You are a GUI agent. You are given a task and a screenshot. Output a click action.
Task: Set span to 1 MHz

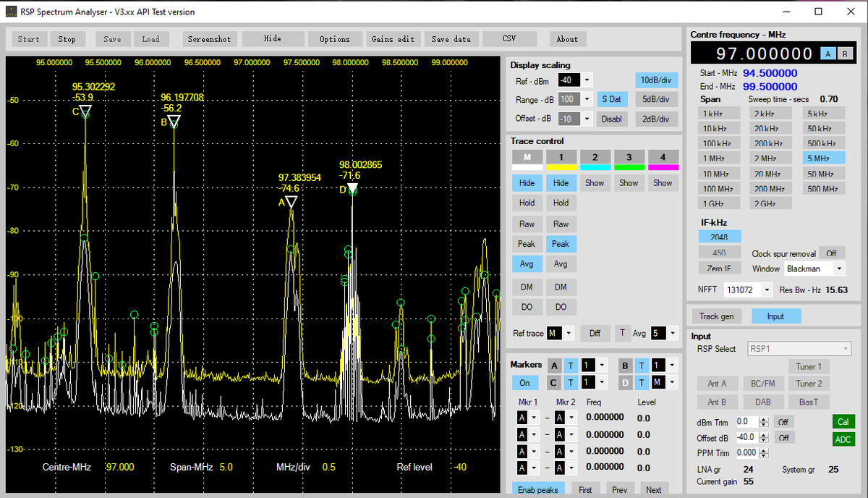[719, 159]
